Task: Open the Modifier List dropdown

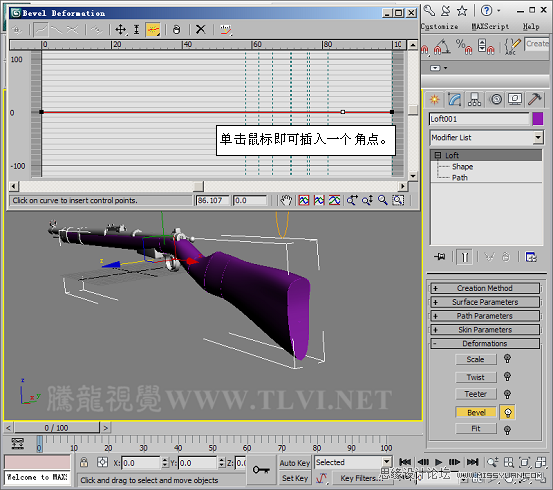Action: [x=486, y=138]
